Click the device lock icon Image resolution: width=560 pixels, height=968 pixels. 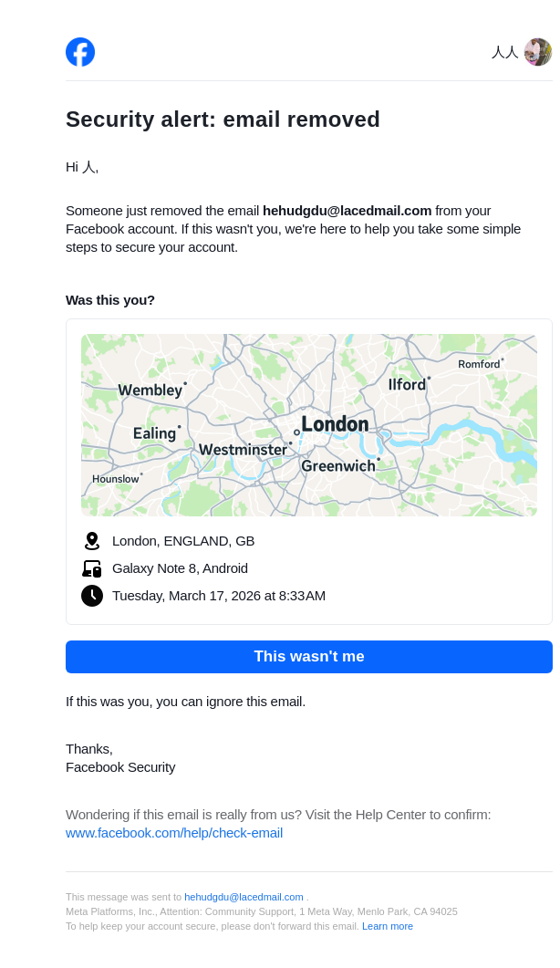click(91, 568)
